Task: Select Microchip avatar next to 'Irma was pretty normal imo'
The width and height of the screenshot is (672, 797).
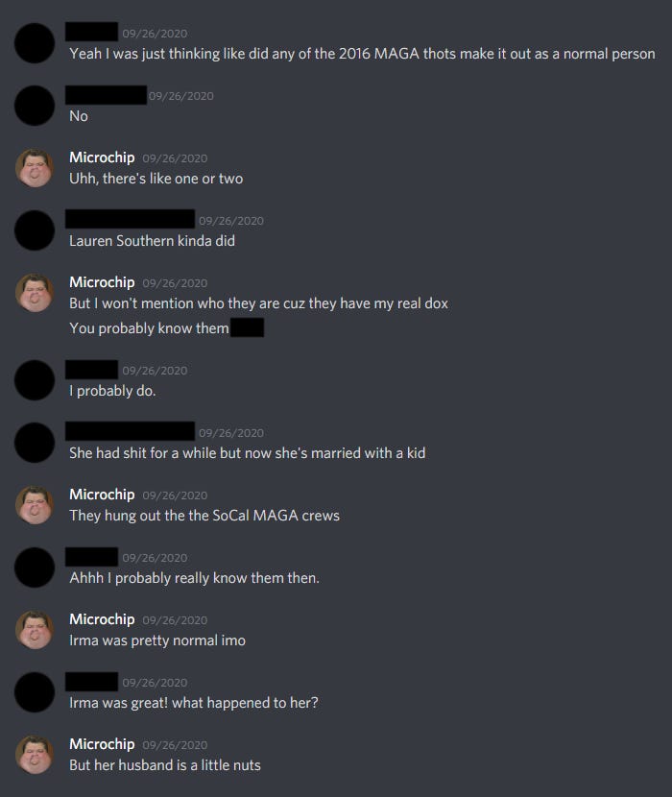Action: (35, 630)
